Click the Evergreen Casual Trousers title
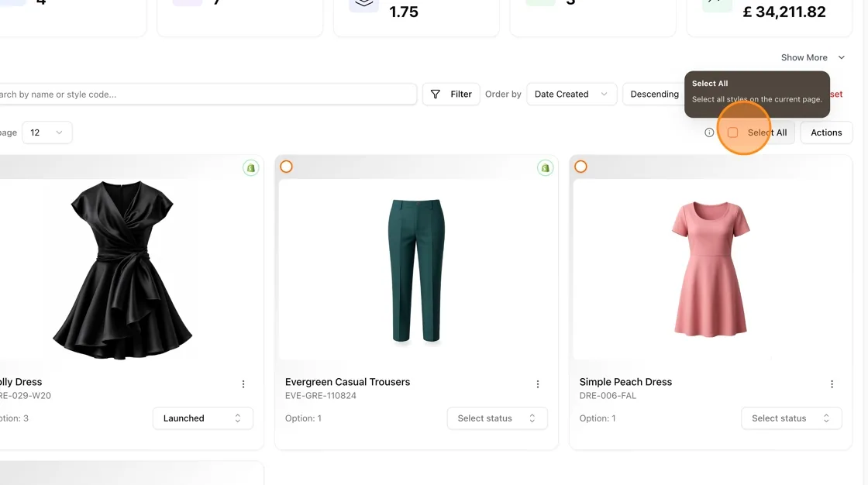This screenshot has height=485, width=868. 348,382
